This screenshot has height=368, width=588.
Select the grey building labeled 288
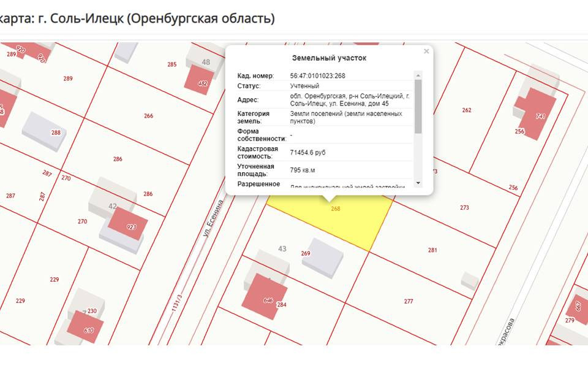[44, 131]
